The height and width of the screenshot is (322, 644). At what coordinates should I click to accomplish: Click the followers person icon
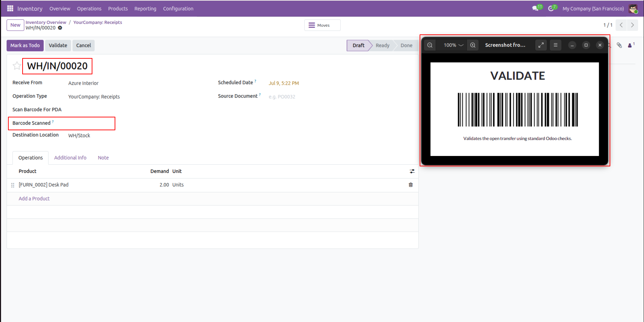click(x=631, y=45)
